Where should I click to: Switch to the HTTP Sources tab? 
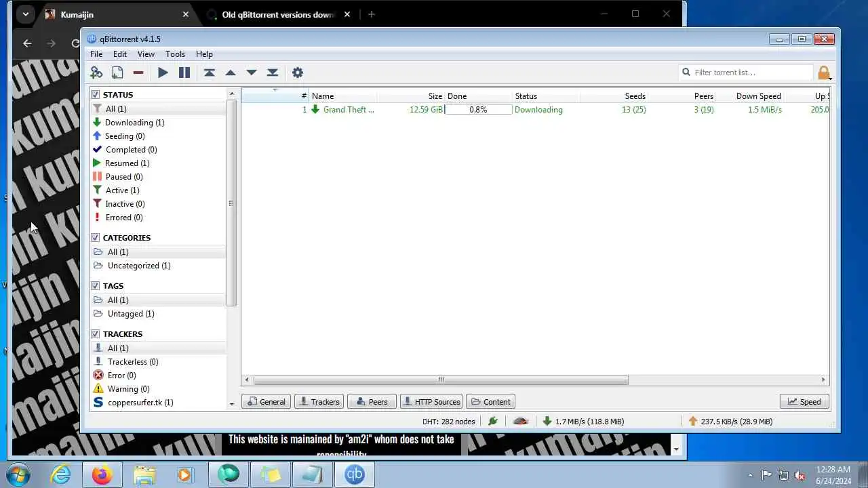(431, 402)
